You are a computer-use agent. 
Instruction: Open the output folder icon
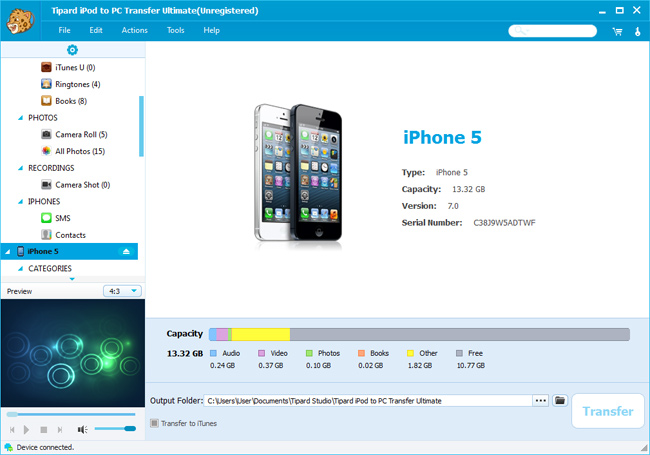pyautogui.click(x=560, y=401)
